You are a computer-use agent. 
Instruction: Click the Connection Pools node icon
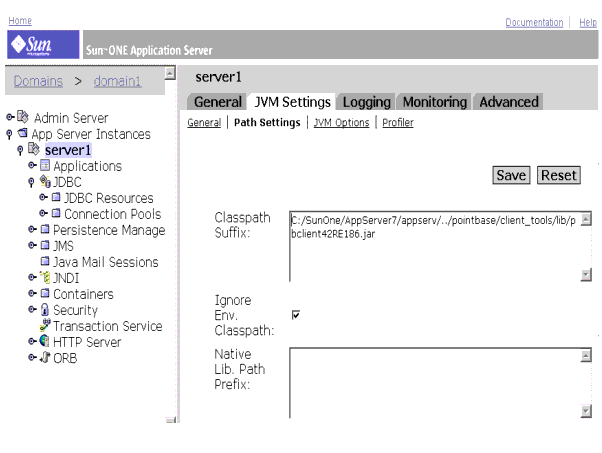56,213
